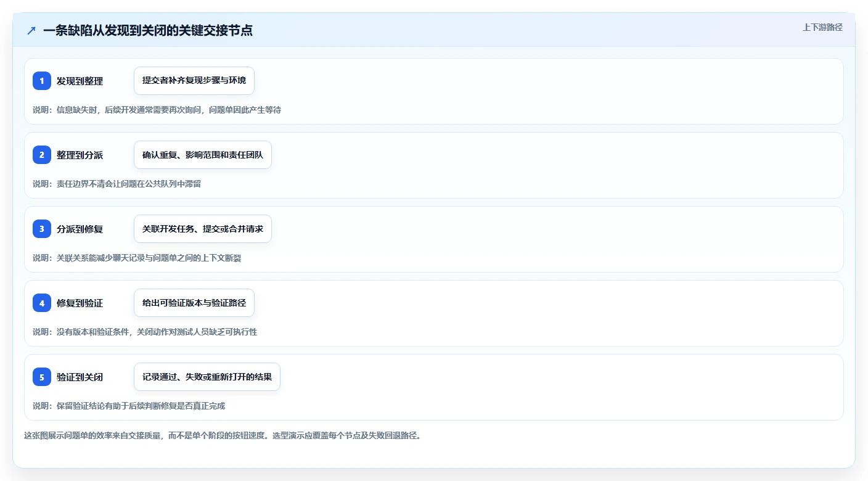Image resolution: width=868 pixels, height=481 pixels.
Task: Click the 上下游路径 label in header
Action: pyautogui.click(x=822, y=27)
